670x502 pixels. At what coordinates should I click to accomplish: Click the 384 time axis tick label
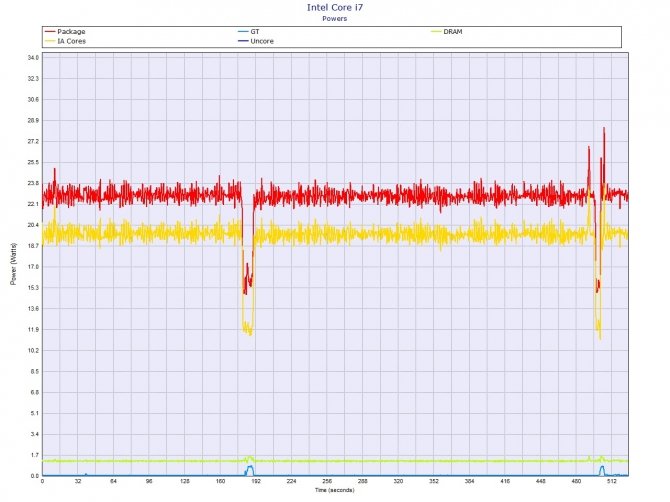coord(470,481)
